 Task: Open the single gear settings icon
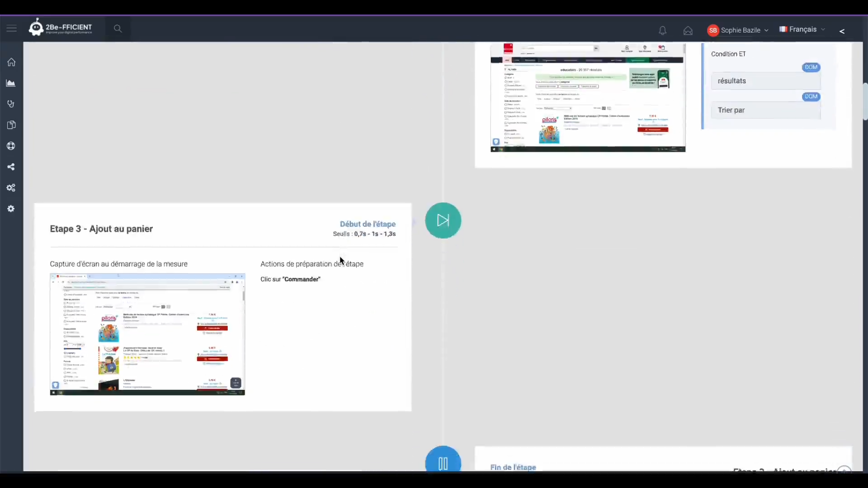(x=11, y=209)
